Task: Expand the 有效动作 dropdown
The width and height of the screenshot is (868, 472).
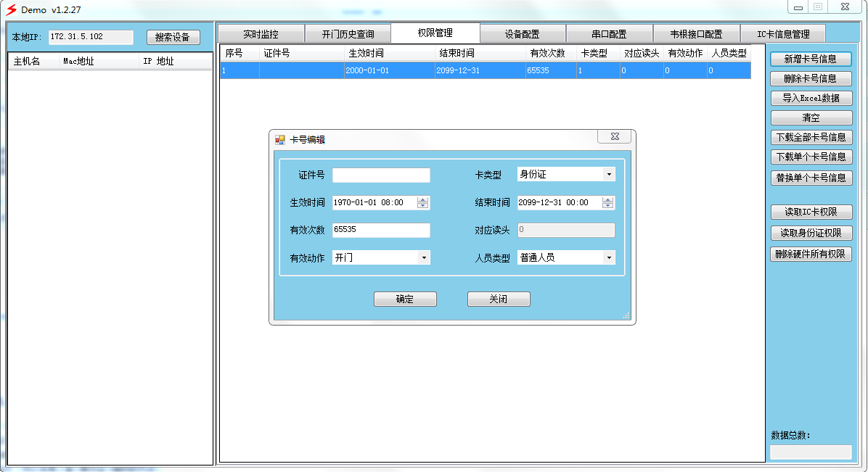Action: pos(424,257)
